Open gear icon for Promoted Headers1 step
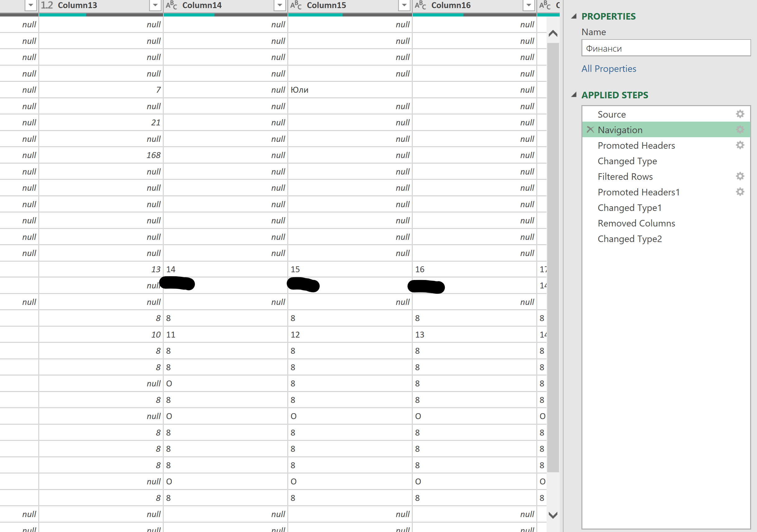 click(x=740, y=192)
